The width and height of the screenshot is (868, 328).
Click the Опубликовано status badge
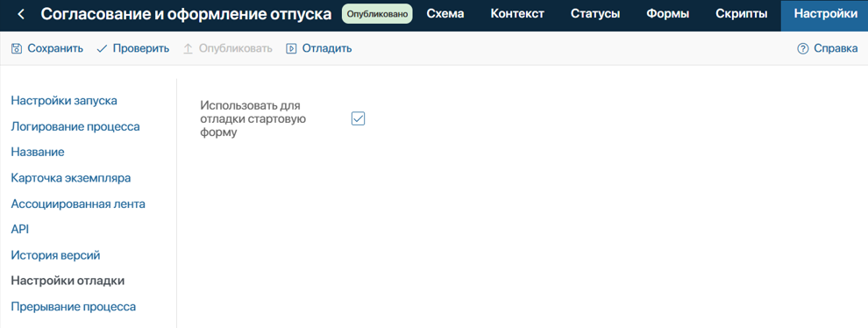click(378, 14)
